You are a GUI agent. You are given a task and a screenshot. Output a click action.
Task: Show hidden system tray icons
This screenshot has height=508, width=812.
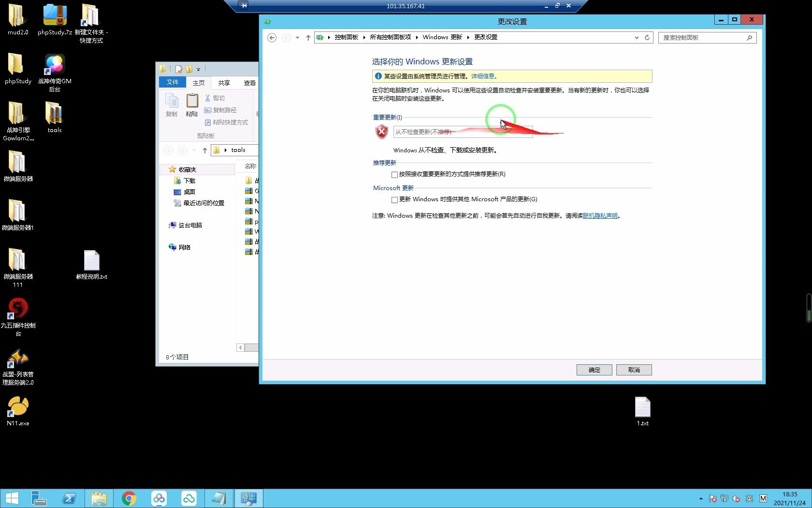click(701, 498)
